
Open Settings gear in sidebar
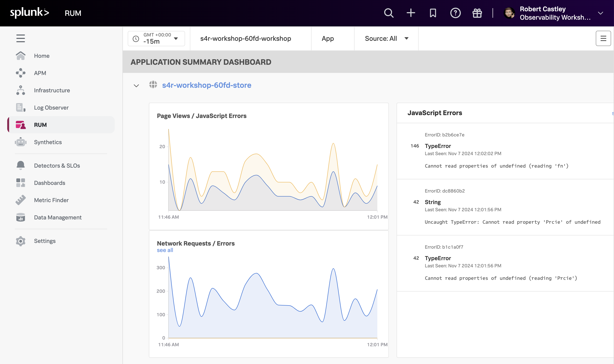tap(21, 241)
